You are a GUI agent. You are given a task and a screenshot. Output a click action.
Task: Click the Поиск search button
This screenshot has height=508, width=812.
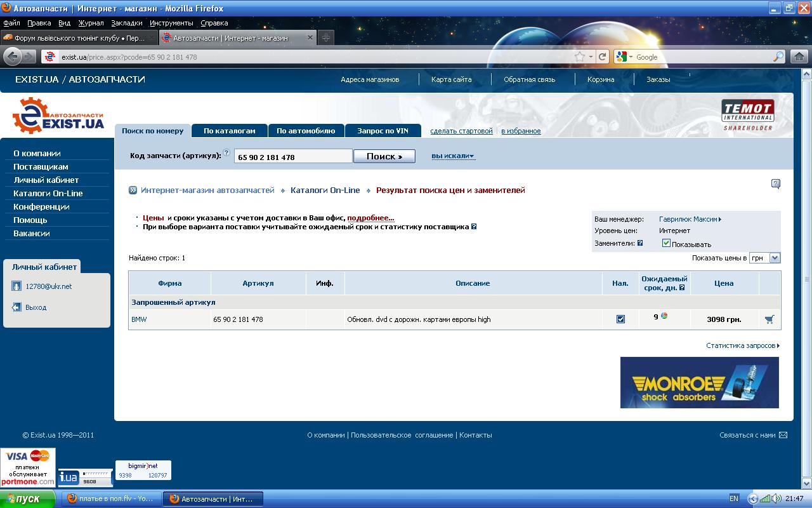tap(384, 156)
